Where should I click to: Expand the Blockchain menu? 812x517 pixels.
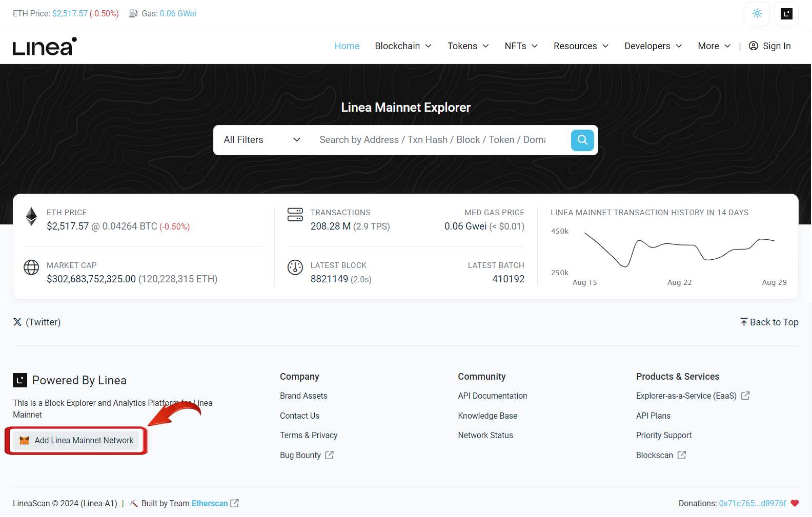click(x=403, y=46)
